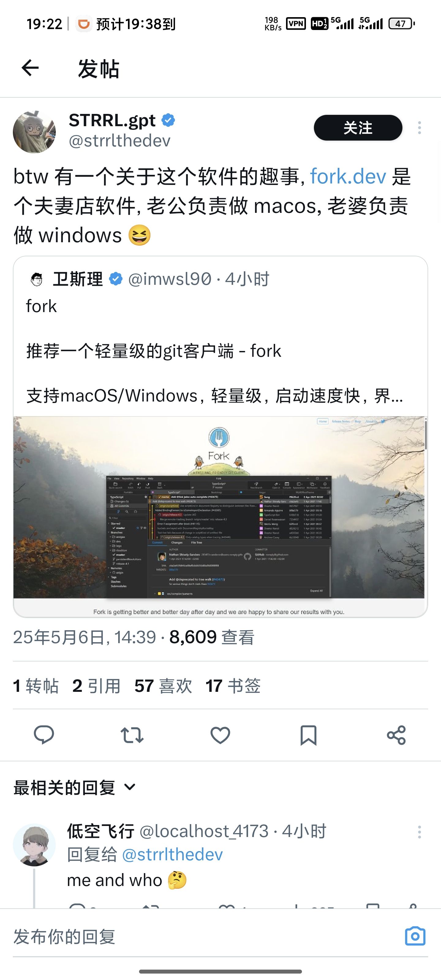The height and width of the screenshot is (980, 441).
Task: Tap the share icon below post
Action: click(x=396, y=735)
